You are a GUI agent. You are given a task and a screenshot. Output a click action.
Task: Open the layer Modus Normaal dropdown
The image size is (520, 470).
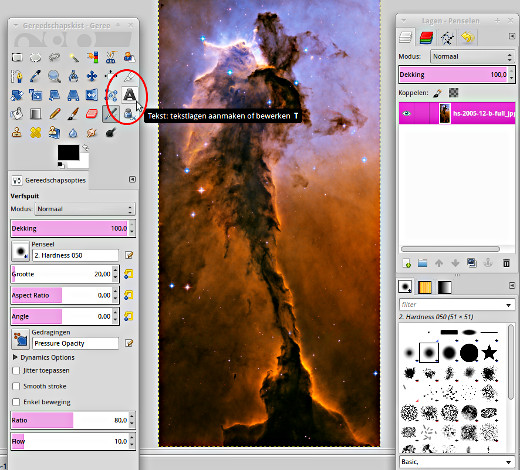(472, 57)
